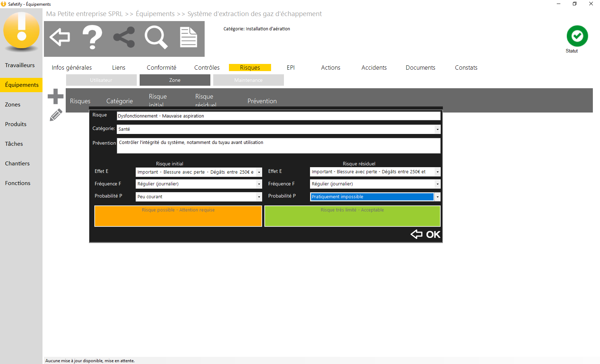The width and height of the screenshot is (600, 364).
Task: Open initial risk Probabilité P dropdown
Action: pos(259,197)
